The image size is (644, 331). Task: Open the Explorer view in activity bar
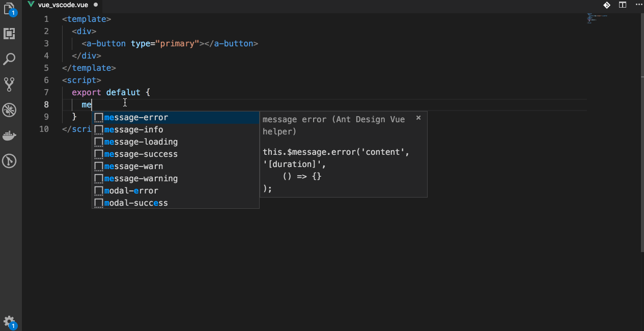tap(10, 9)
